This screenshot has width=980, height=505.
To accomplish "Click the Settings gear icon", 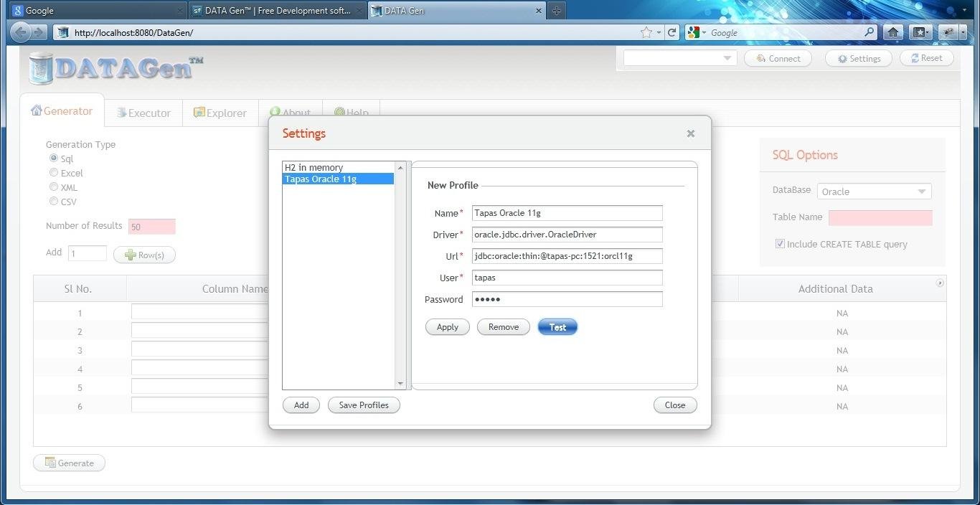I will [x=842, y=58].
